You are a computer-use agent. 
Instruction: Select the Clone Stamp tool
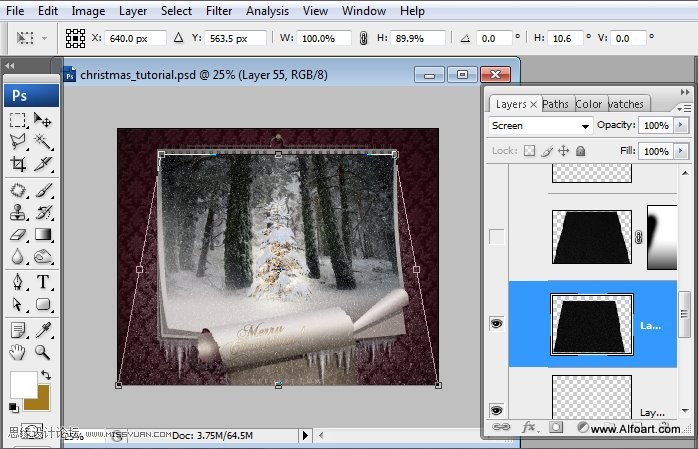(x=18, y=212)
